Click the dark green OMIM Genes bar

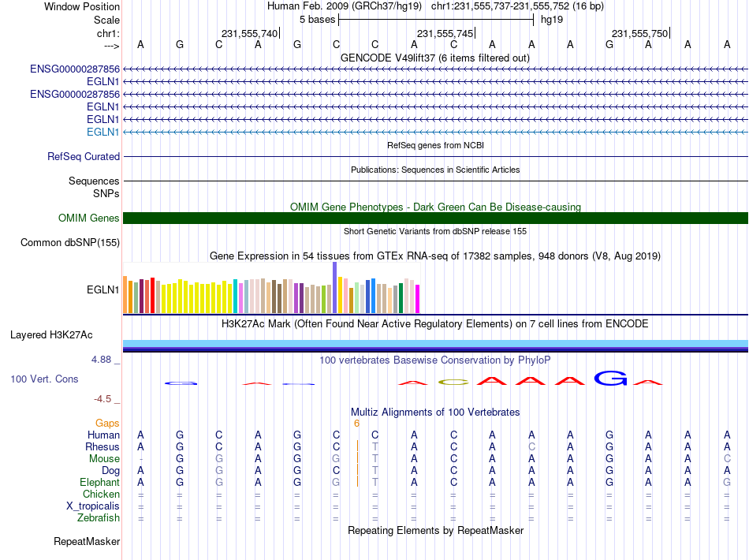435,218
